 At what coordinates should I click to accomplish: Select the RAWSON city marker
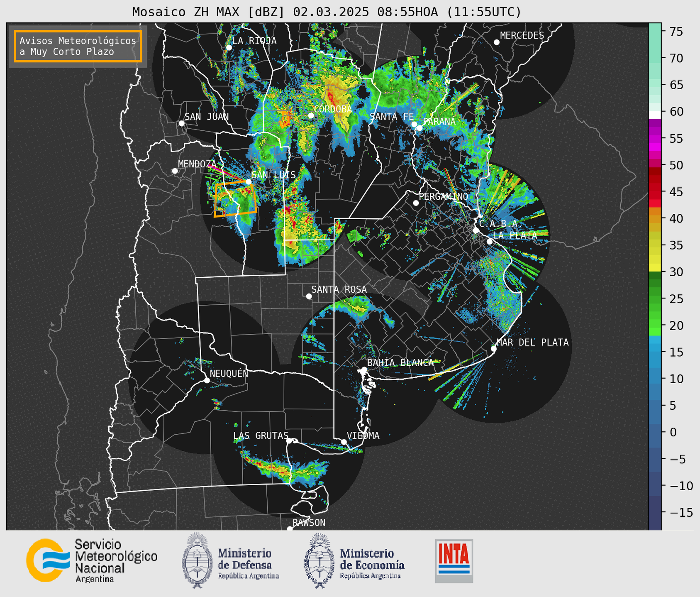pos(290,528)
